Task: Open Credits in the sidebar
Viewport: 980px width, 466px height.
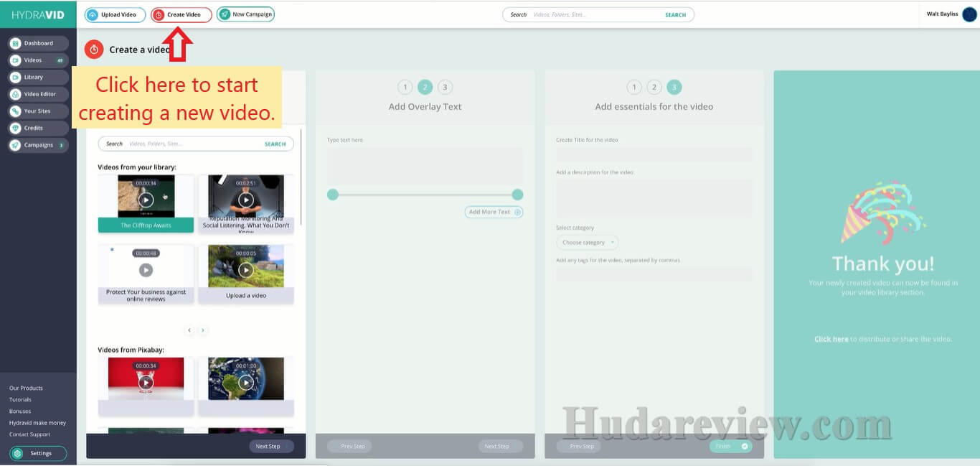Action: pyautogui.click(x=39, y=128)
